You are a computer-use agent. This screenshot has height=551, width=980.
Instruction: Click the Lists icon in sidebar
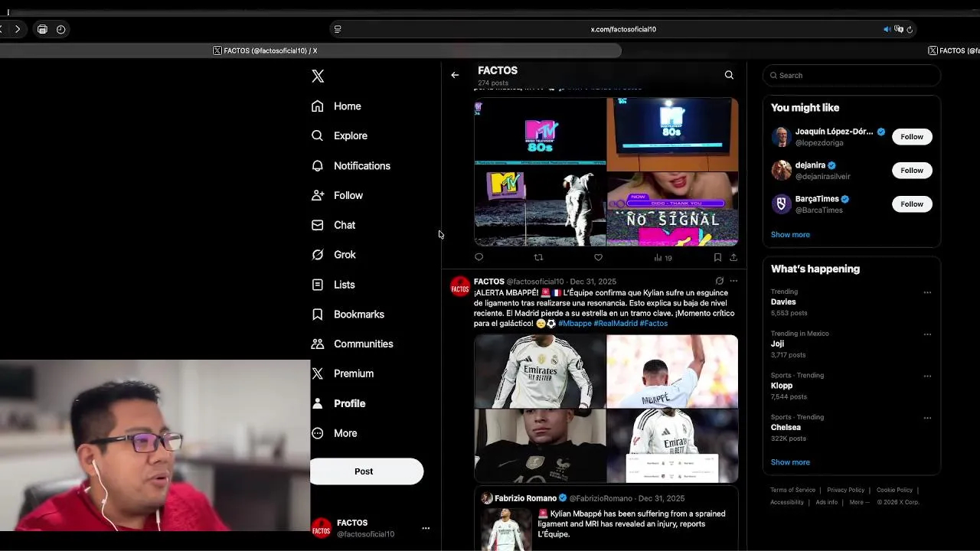point(318,285)
